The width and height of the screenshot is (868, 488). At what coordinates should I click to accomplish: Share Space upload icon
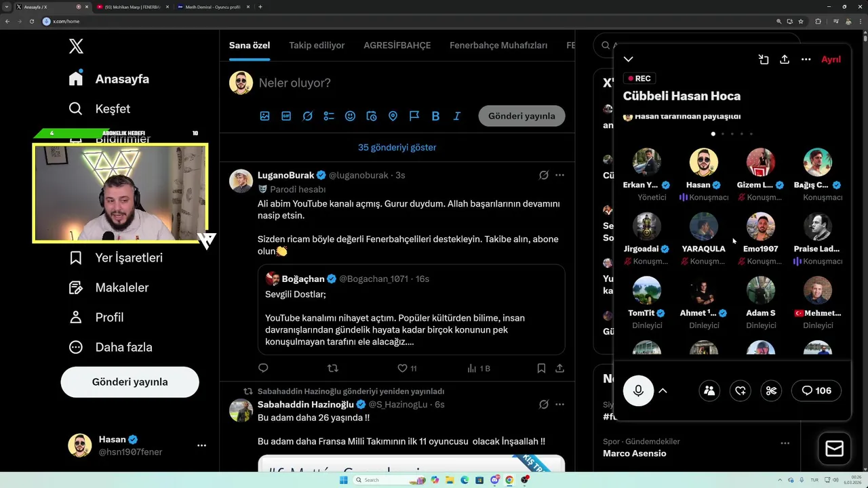(x=785, y=60)
